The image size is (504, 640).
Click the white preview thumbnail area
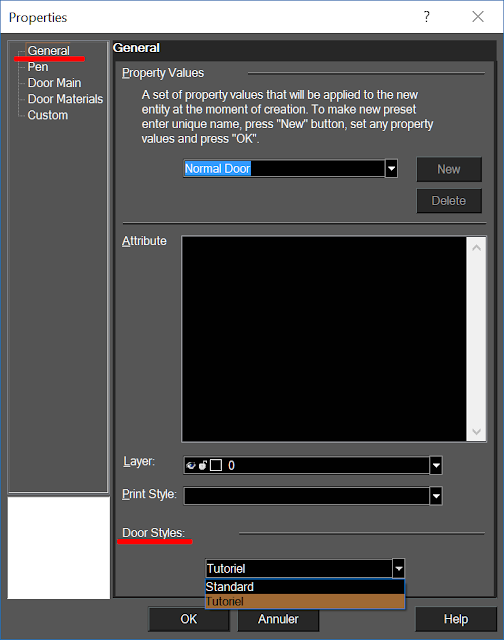59,548
